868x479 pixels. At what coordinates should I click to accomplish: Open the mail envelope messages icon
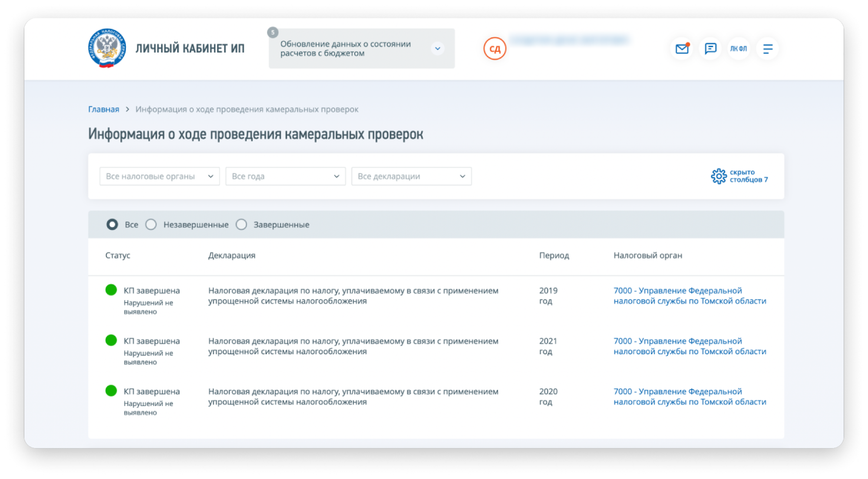click(682, 48)
